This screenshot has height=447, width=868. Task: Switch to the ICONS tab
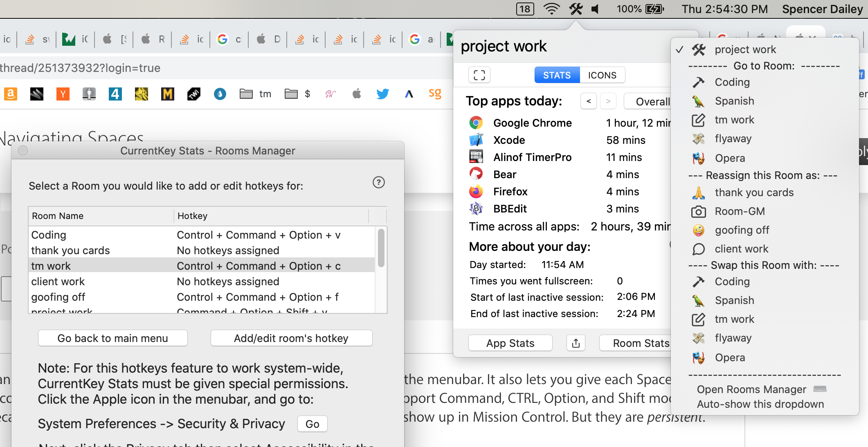coord(602,75)
